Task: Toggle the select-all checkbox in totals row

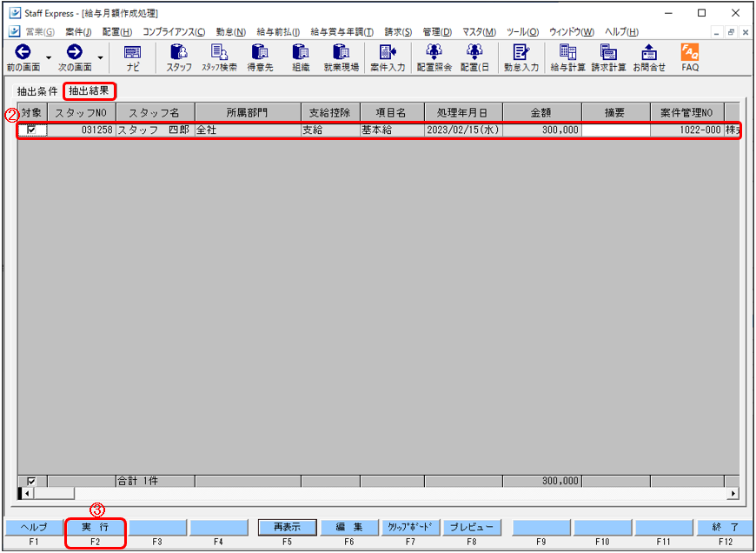Action: click(32, 481)
